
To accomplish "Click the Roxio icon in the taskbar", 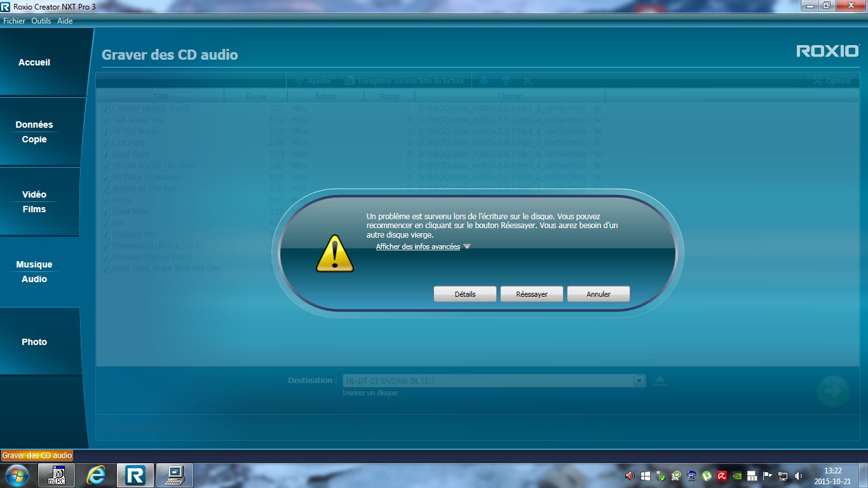I will pos(135,475).
